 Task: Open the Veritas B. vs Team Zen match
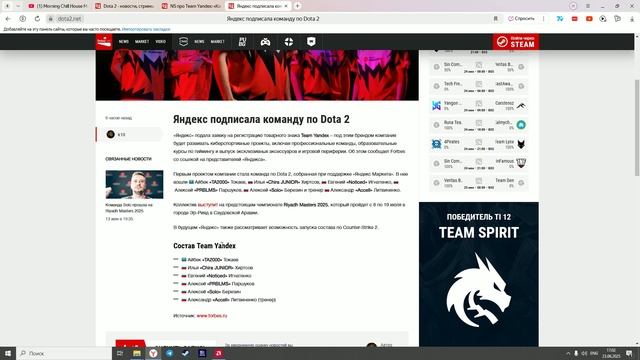tap(479, 183)
